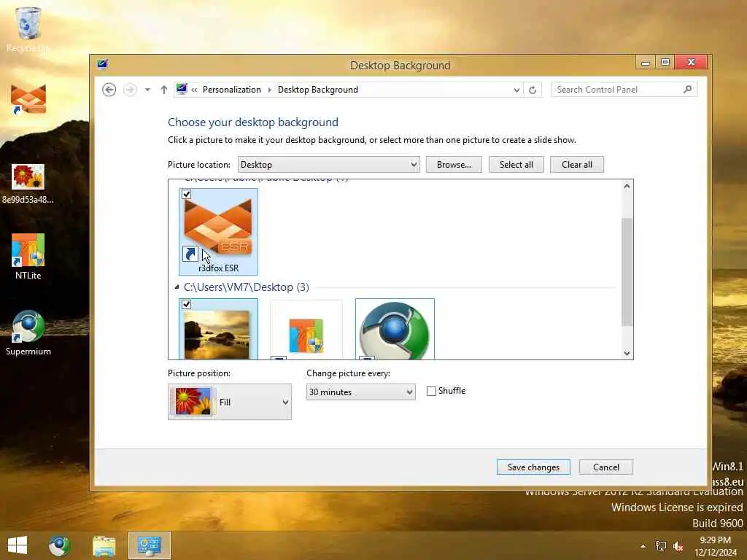Uncheck the beach sunset picture checkbox

pyautogui.click(x=186, y=304)
